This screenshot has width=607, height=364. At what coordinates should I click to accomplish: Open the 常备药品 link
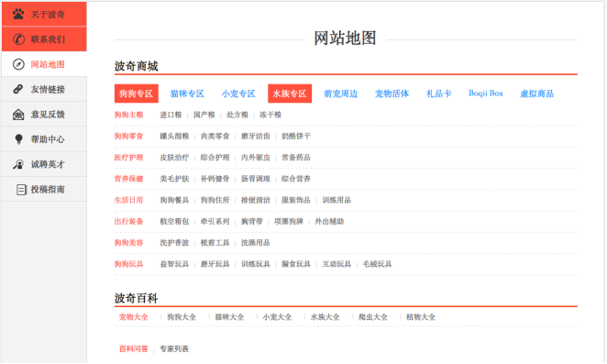tap(296, 157)
